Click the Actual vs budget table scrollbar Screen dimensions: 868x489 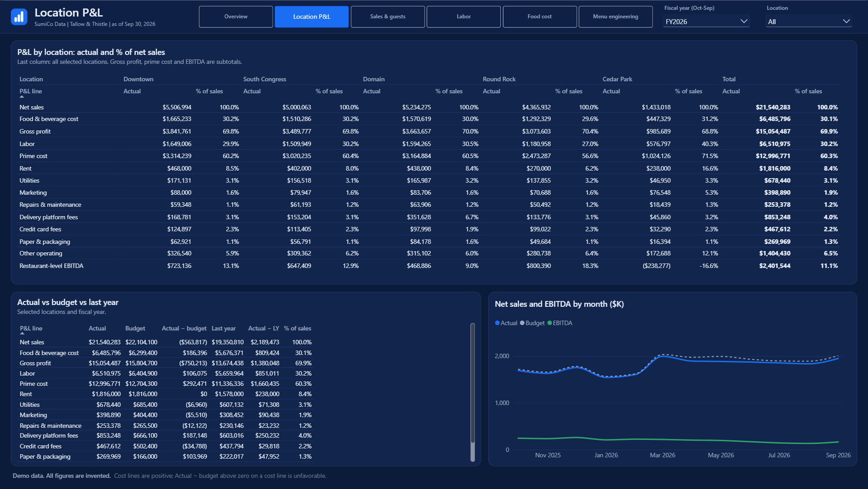coord(473,392)
